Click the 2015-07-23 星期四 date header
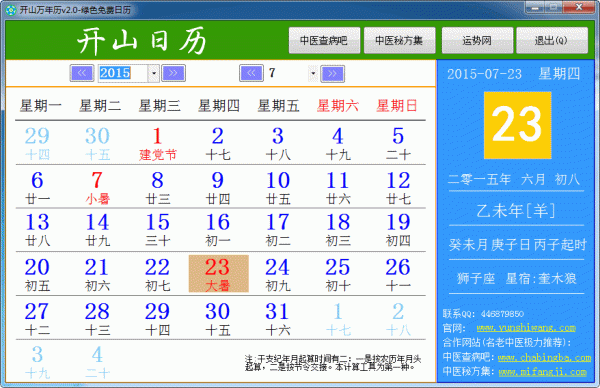The height and width of the screenshot is (388, 600). (514, 73)
